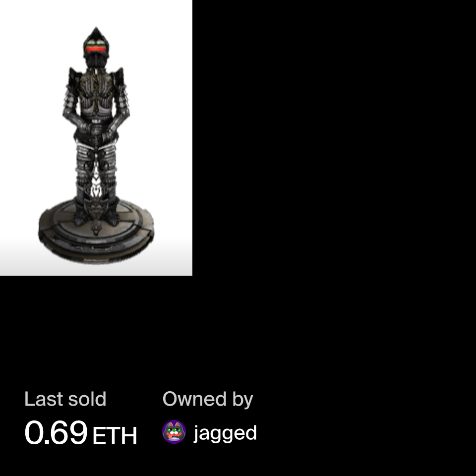This screenshot has height=476, width=476.
Task: Click jagged's cat avatar icon
Action: click(174, 432)
